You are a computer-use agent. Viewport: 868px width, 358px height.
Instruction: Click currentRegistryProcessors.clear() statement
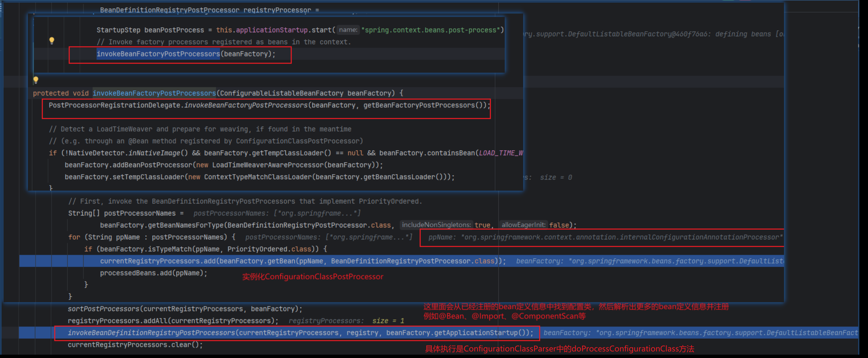(135, 345)
